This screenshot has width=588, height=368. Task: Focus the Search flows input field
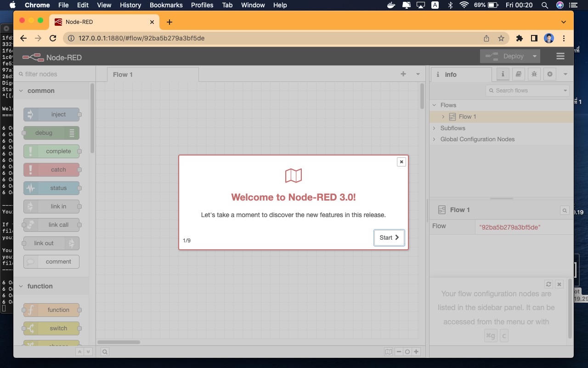point(524,91)
